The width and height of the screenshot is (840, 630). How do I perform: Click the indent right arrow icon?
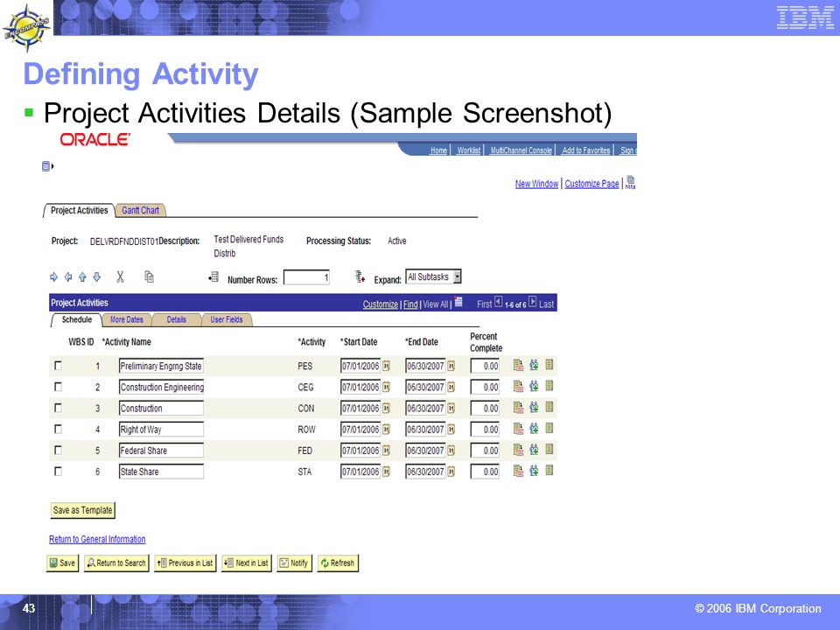pos(53,277)
